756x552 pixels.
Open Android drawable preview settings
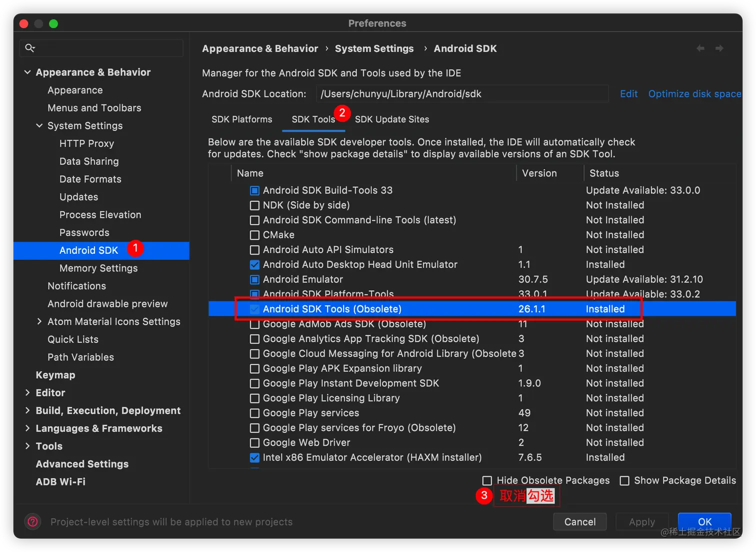pyautogui.click(x=107, y=304)
